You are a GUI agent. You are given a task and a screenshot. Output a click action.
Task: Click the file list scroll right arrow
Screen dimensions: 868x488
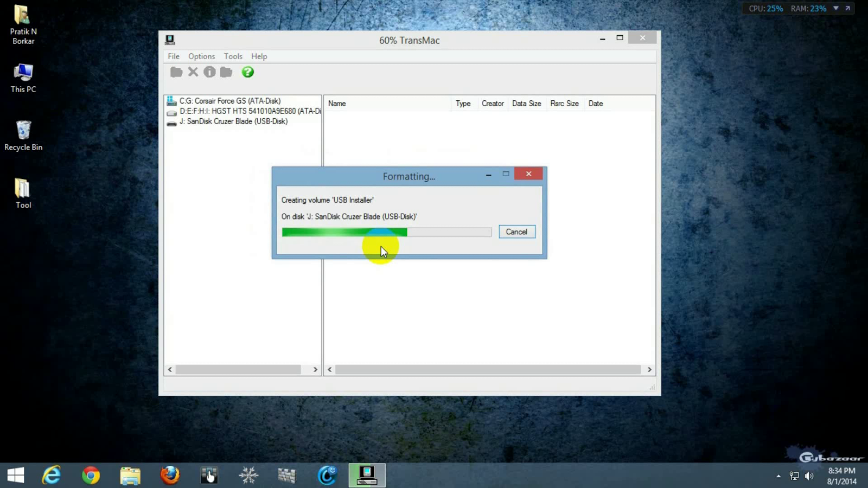(x=649, y=370)
